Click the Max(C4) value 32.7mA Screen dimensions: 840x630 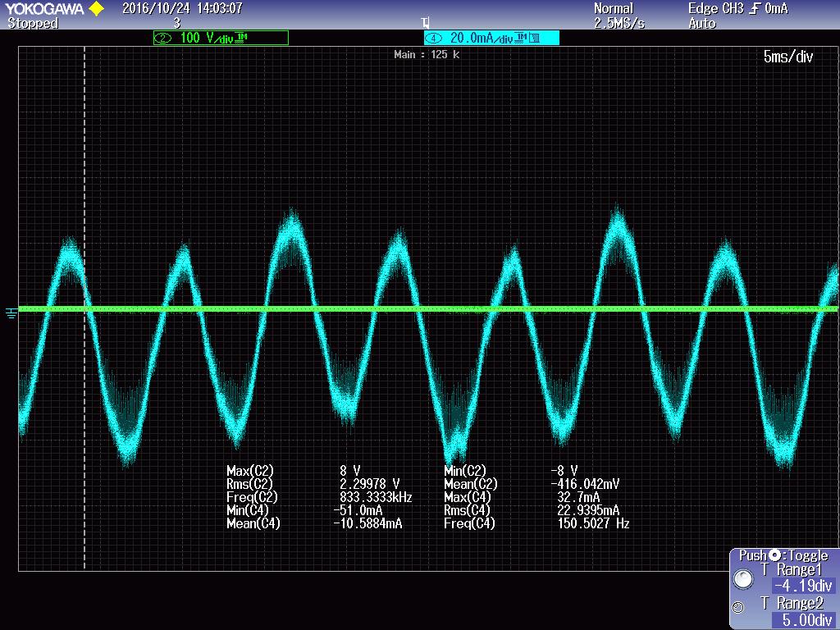click(x=578, y=497)
